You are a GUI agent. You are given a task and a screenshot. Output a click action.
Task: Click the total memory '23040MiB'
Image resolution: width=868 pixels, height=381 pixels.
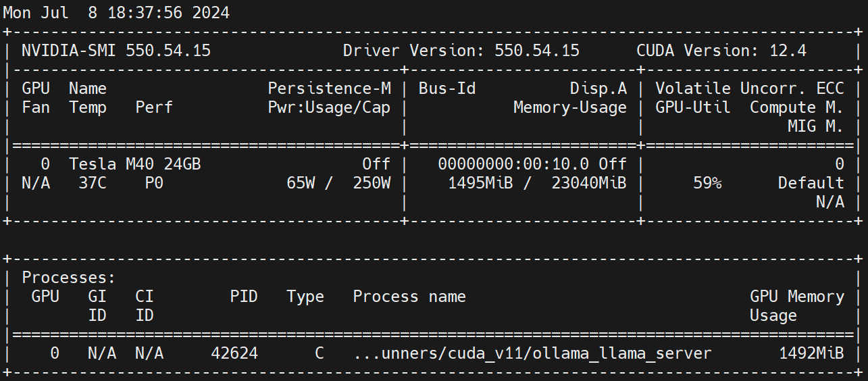[x=589, y=183]
